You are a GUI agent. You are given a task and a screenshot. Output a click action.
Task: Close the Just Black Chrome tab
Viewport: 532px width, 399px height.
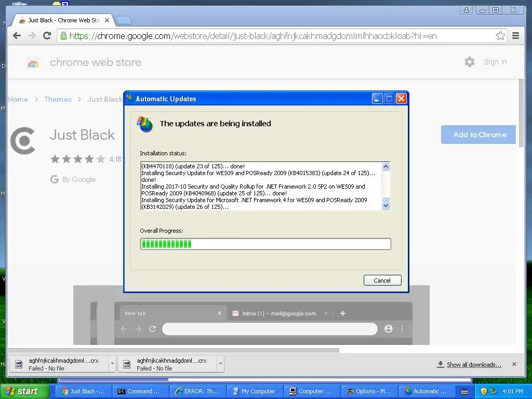click(x=107, y=20)
